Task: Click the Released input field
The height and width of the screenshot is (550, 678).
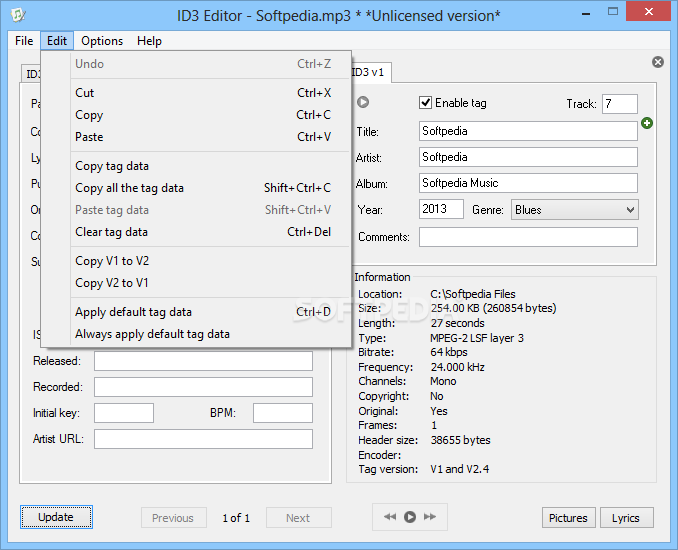Action: [203, 361]
